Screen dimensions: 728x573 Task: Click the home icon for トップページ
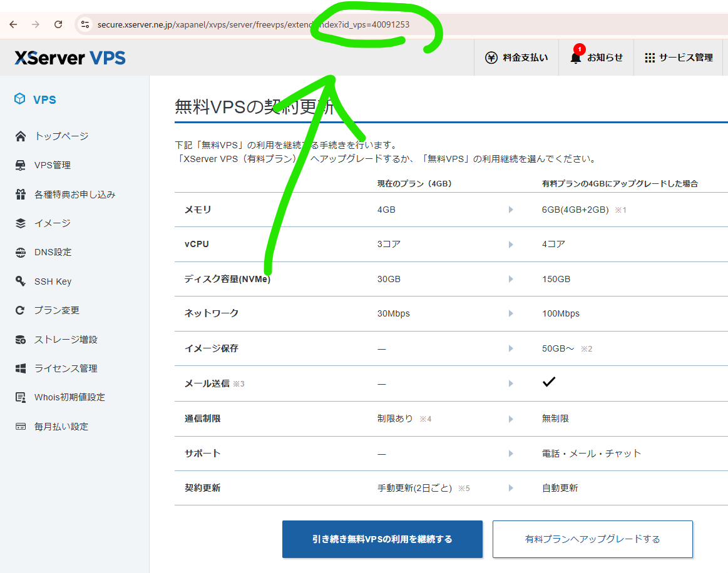click(21, 136)
